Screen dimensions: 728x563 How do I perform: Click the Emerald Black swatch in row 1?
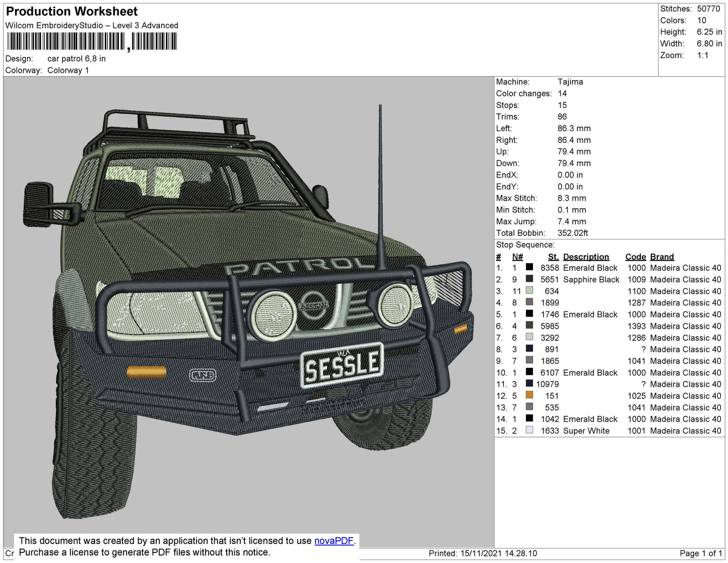(530, 267)
